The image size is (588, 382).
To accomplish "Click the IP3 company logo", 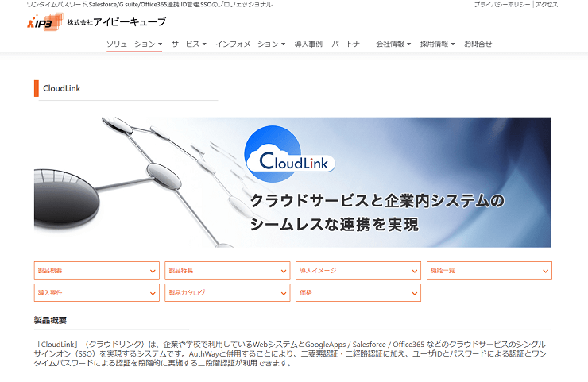I will tap(44, 21).
